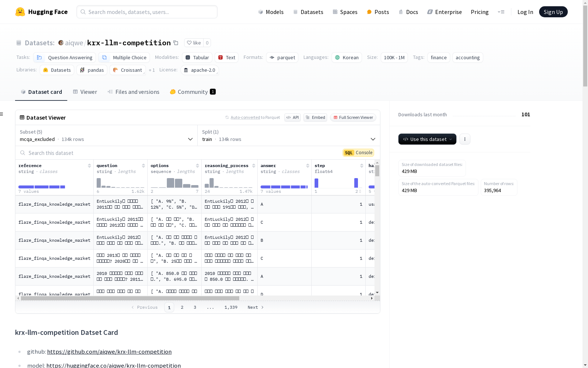Open the Files and versions tab
The width and height of the screenshot is (588, 368).
point(133,92)
